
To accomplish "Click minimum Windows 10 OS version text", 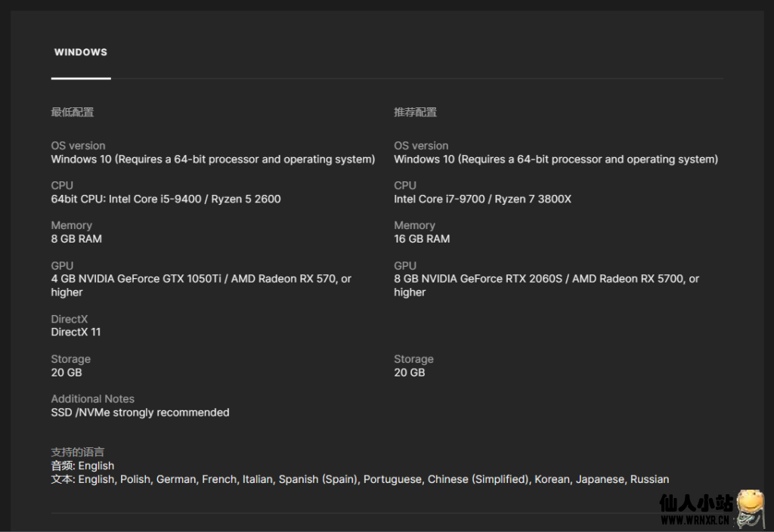I will 212,159.
